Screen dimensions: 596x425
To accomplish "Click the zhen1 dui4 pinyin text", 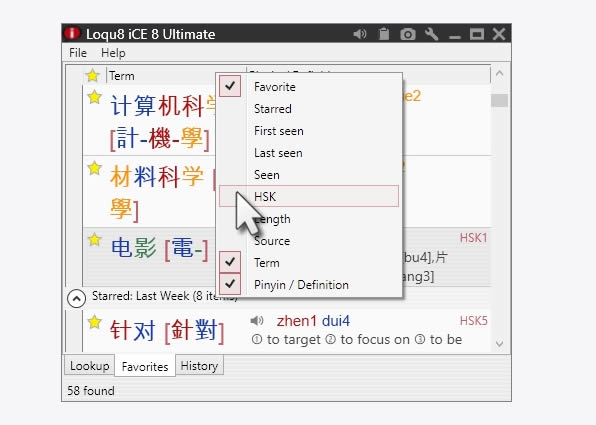I will click(313, 321).
